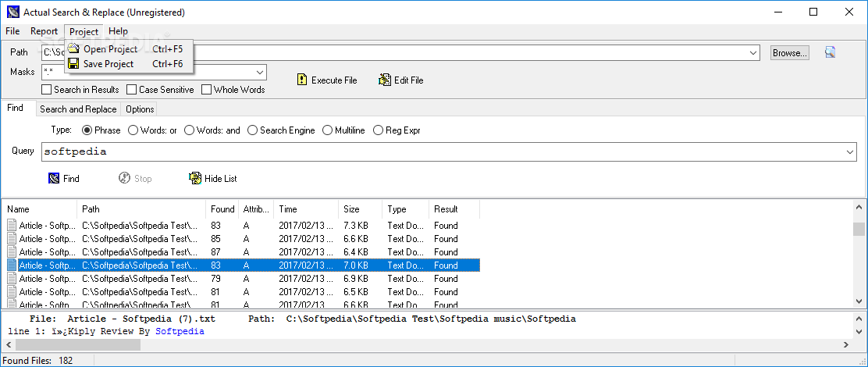Screen dimensions: 868x367
Task: Open the Help menu
Action: pos(118,31)
